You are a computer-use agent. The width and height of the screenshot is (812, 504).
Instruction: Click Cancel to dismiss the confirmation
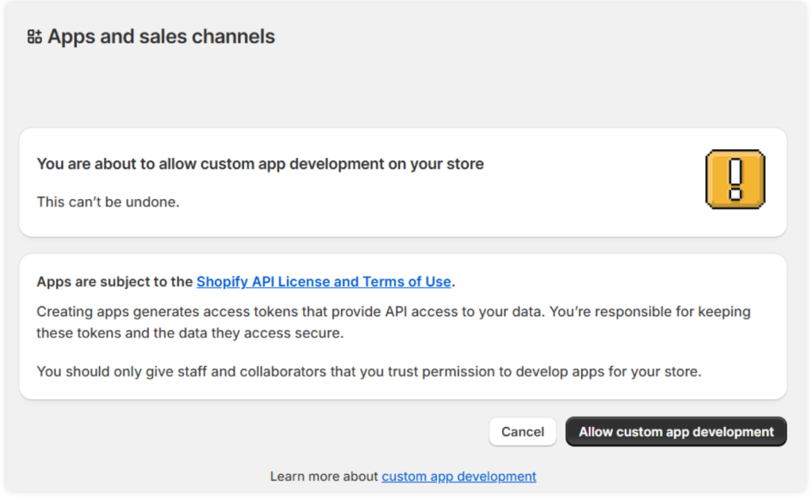point(522,432)
